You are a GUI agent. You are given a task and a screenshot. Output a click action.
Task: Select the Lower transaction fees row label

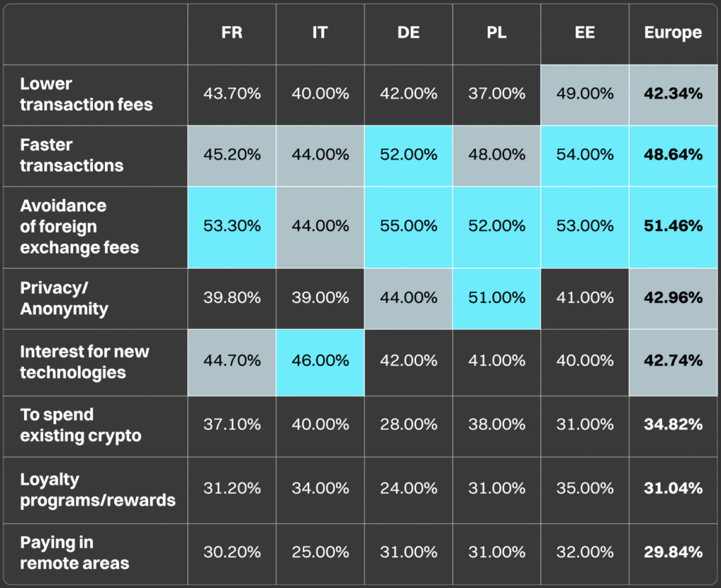pos(86,94)
